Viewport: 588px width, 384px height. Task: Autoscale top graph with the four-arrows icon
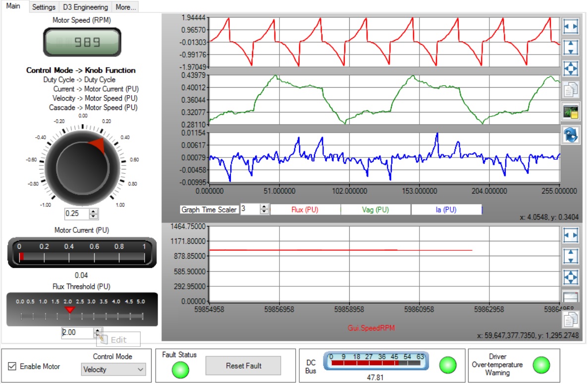tap(570, 69)
